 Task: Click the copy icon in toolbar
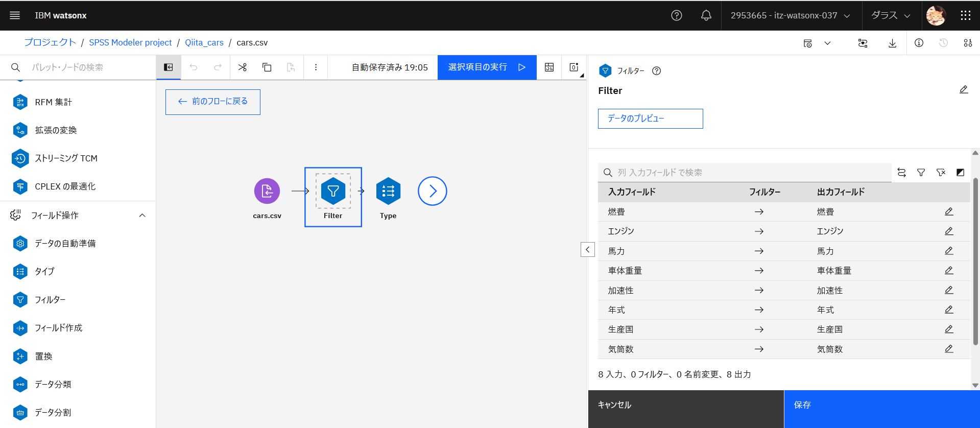(267, 67)
